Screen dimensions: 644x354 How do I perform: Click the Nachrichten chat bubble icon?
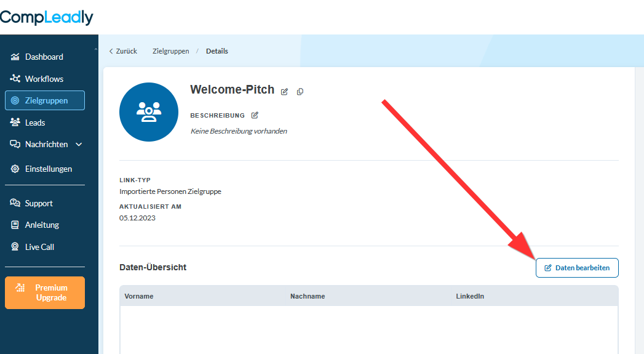pos(15,144)
